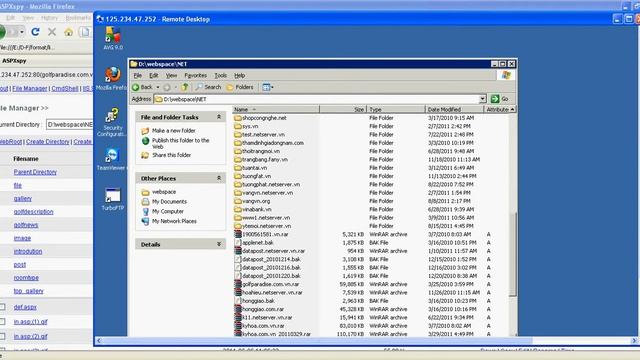
Task: Tick checkbox beside def.aspx
Action: tap(2, 307)
